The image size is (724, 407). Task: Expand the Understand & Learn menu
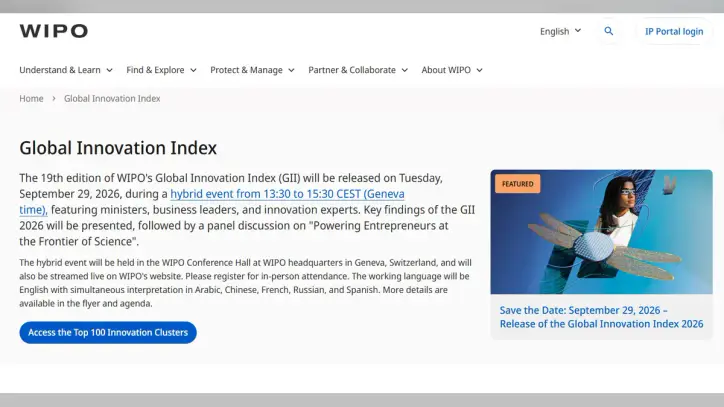[66, 70]
